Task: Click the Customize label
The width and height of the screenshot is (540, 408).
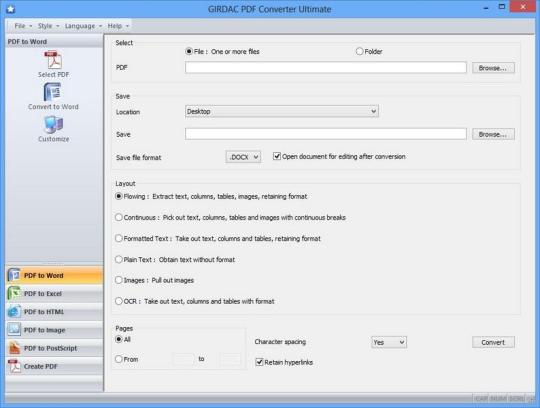Action: click(53, 139)
